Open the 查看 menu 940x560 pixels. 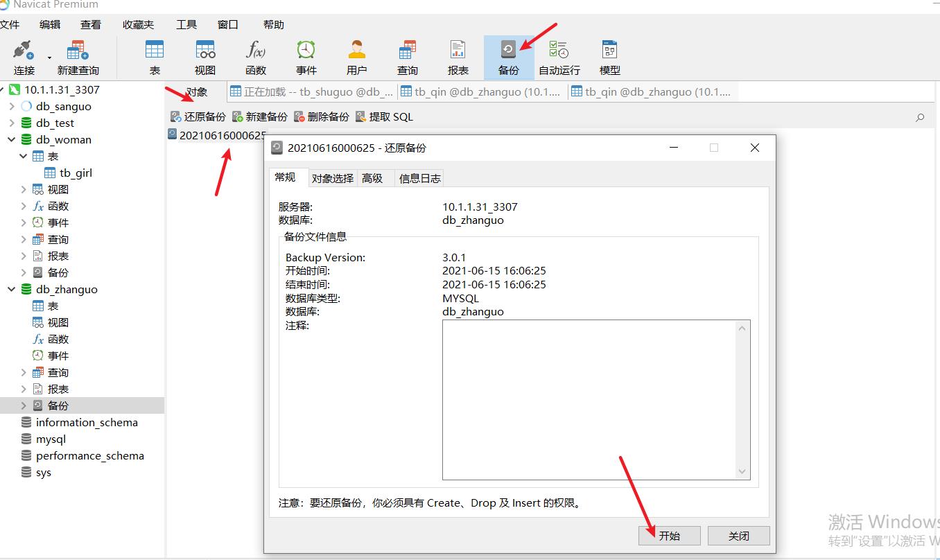[x=91, y=24]
